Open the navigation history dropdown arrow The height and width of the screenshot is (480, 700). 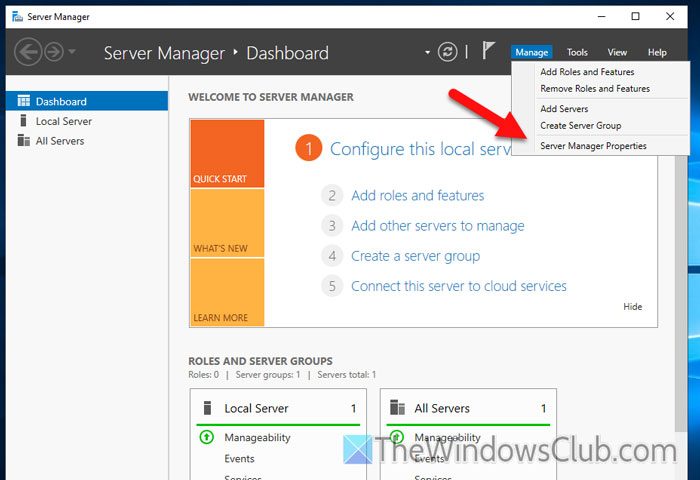71,51
